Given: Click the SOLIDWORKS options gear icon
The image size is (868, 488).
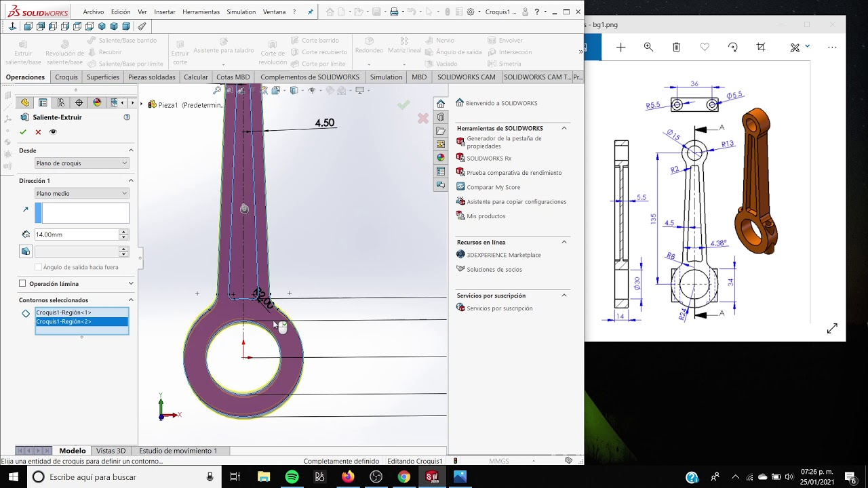Looking at the screenshot, I should pos(471,12).
